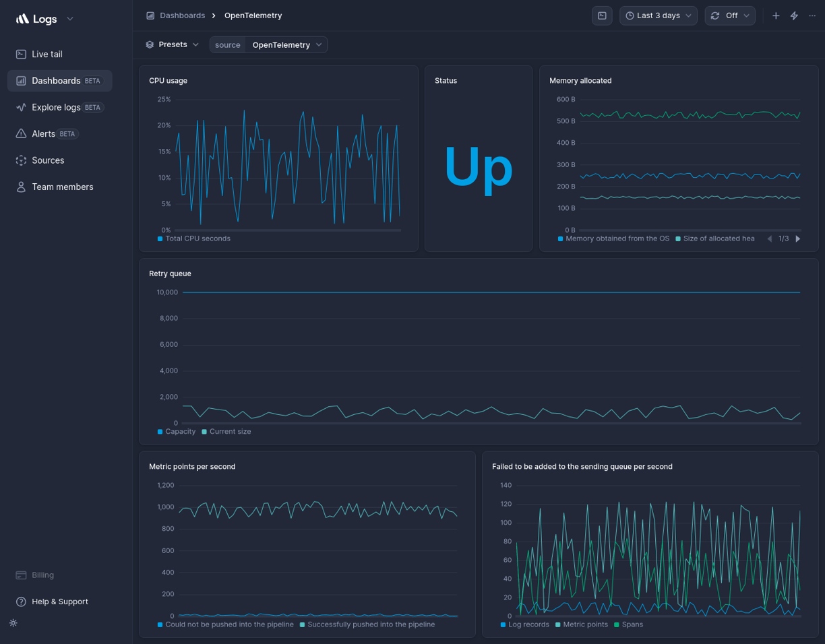Viewport: 825px width, 644px height.
Task: Click the Live tail terminal icon
Action: point(21,54)
